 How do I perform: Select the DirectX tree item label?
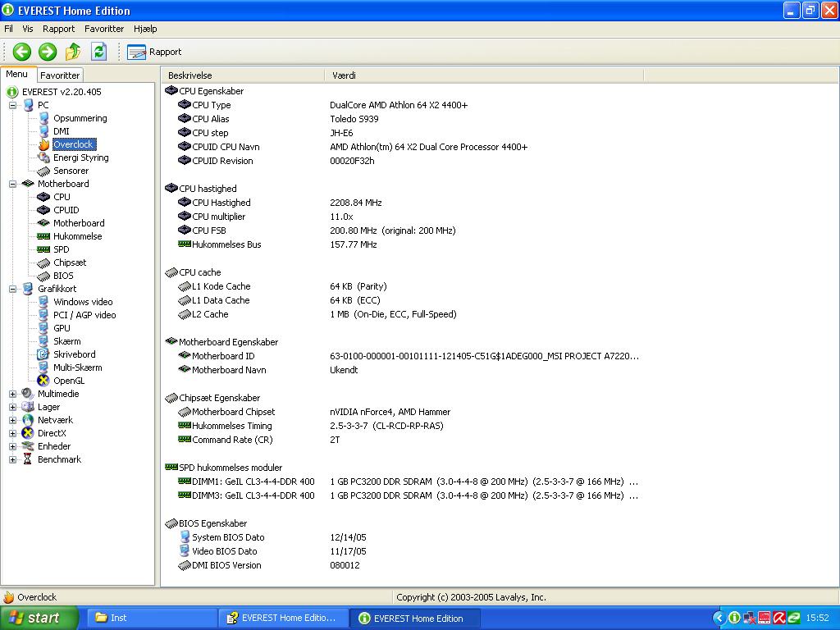coord(52,433)
